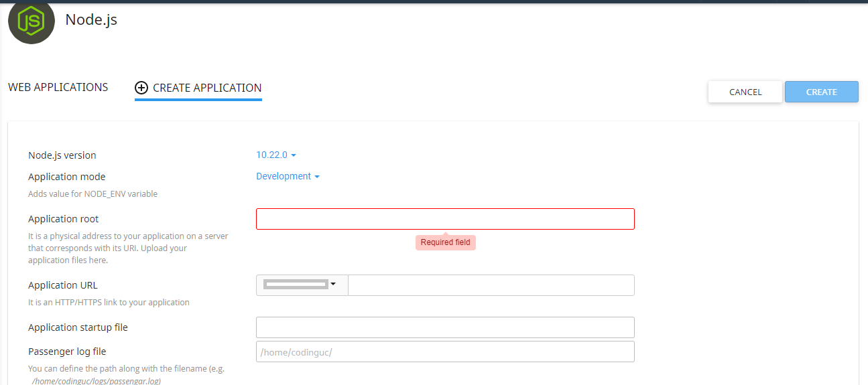
Task: Click the plus circle icon beside Create Application
Action: pos(141,88)
